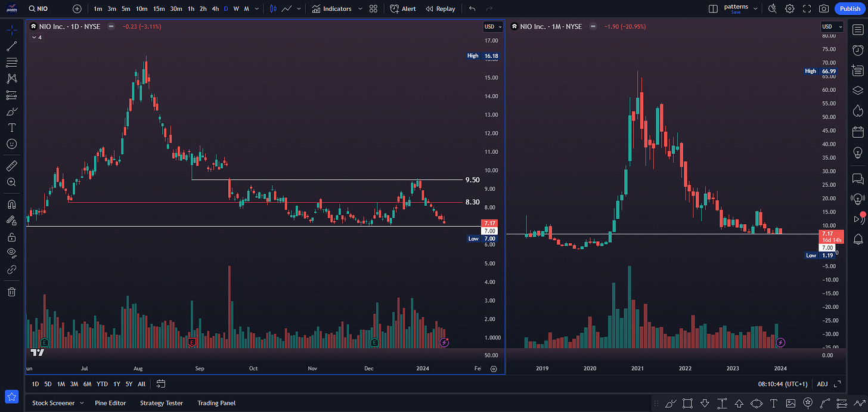Viewport: 868px width, 412px height.
Task: Select the YTD date range
Action: pos(102,384)
